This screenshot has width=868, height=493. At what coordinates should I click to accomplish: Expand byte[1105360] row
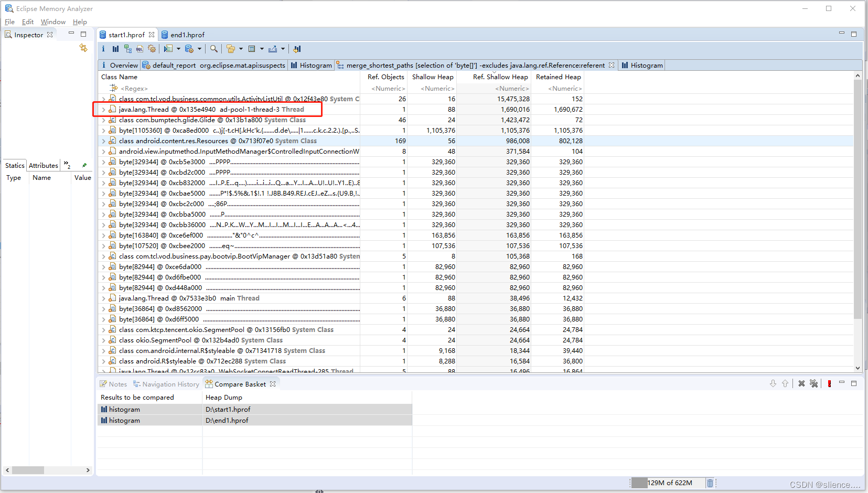(x=103, y=131)
